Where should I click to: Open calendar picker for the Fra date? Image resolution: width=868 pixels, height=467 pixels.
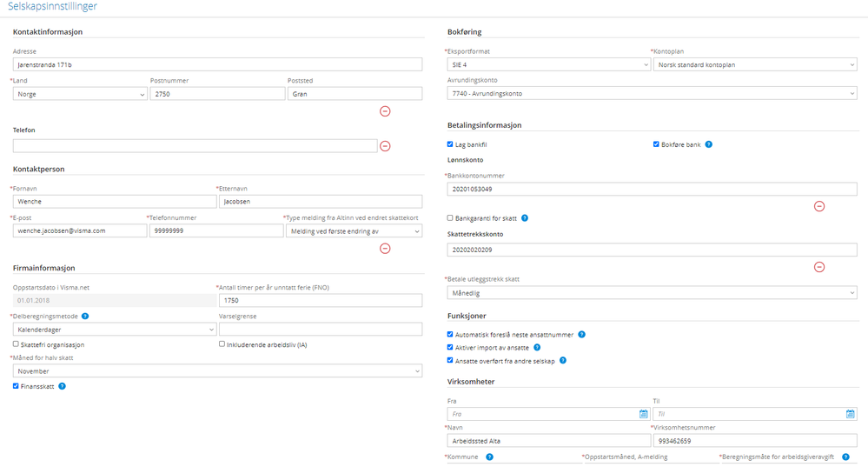[643, 414]
